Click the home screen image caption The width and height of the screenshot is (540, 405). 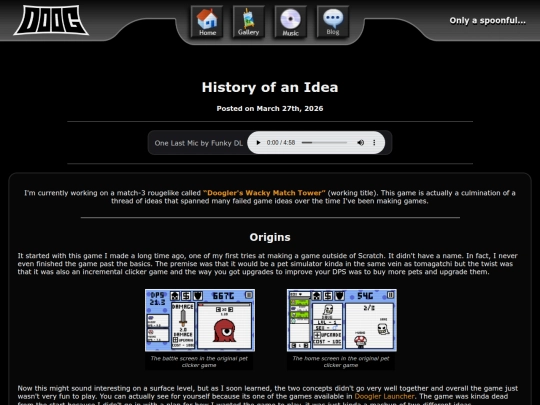click(x=341, y=362)
